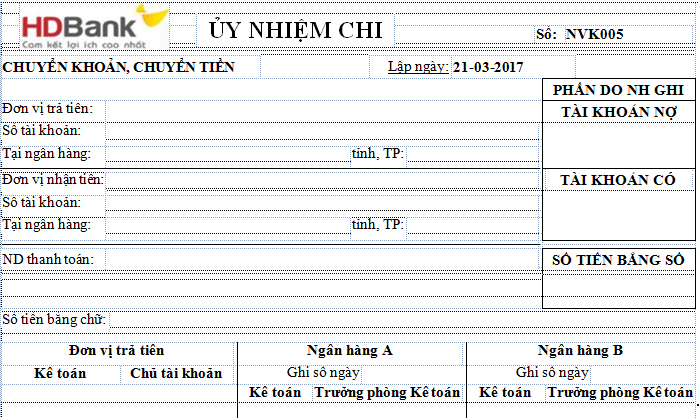The width and height of the screenshot is (699, 418).
Task: Click the Chủ tài khoản signature label
Action: coord(176,373)
